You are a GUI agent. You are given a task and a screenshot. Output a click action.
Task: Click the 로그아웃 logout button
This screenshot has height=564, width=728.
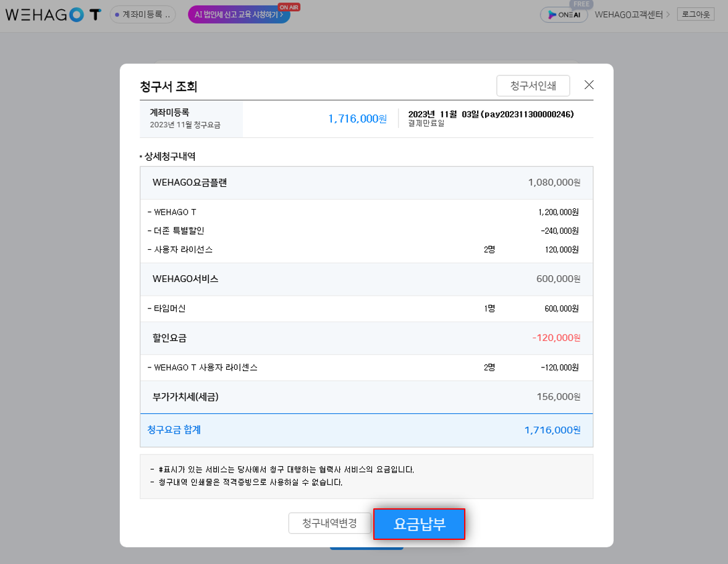click(695, 14)
